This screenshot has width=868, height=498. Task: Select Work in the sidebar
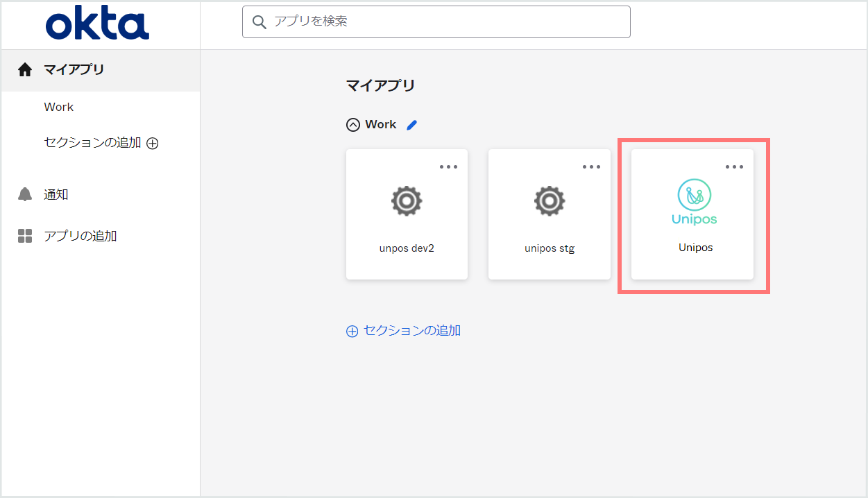59,107
